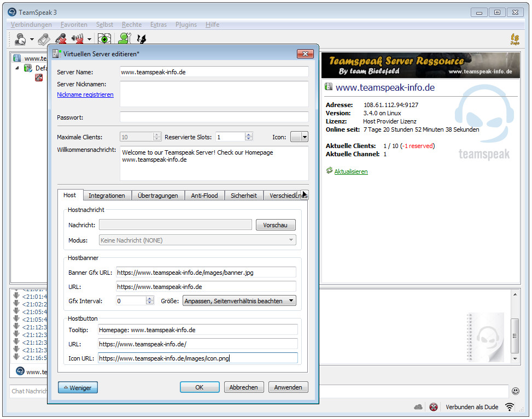
Task: Click the red error icon in status bar
Action: (x=433, y=407)
